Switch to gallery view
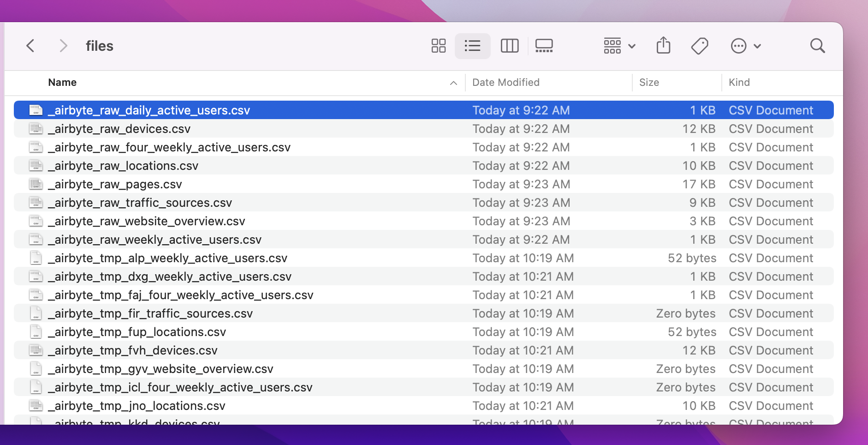Image resolution: width=868 pixels, height=445 pixels. pyautogui.click(x=544, y=46)
